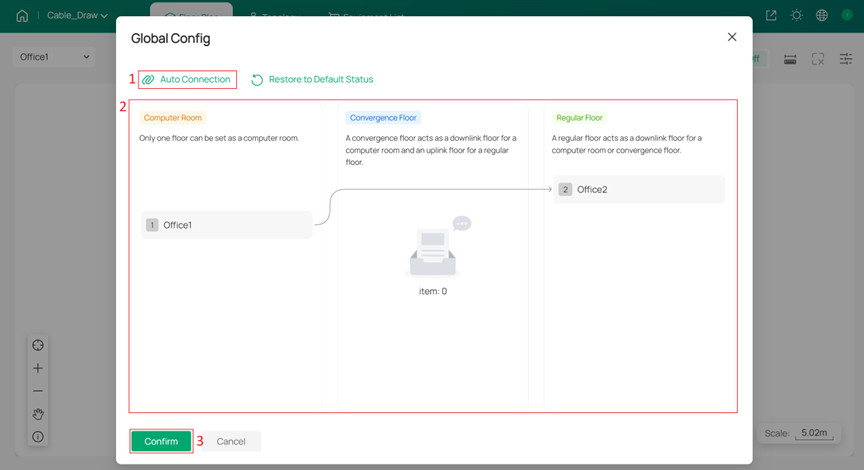This screenshot has width=864, height=470.
Task: Click the Scale value field 5.02m
Action: point(814,433)
